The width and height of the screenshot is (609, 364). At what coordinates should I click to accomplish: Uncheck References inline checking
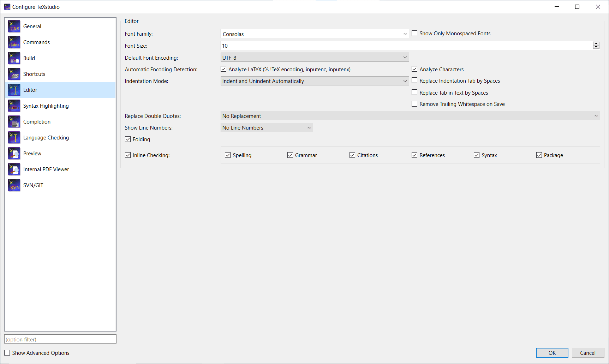point(414,155)
